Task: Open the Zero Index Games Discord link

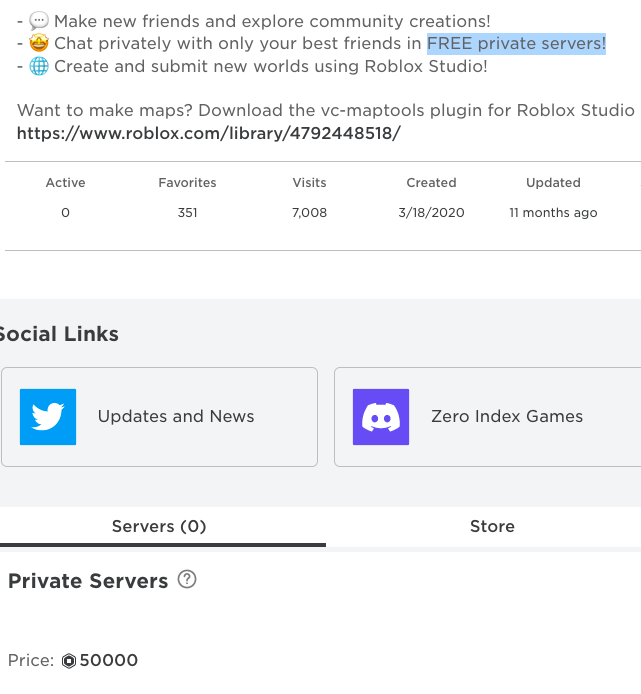Action: (x=507, y=417)
